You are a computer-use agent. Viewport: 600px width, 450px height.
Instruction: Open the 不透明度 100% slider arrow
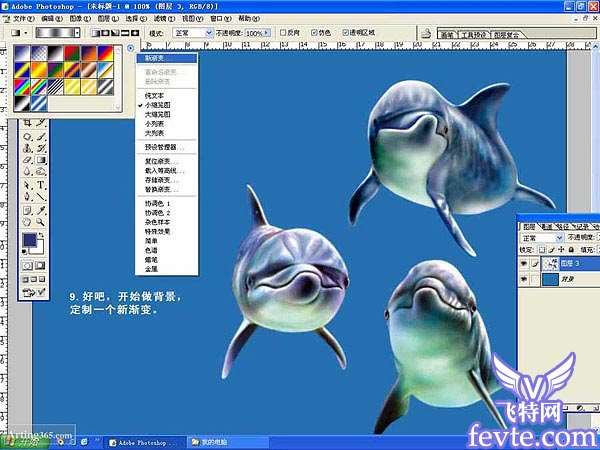[267, 33]
